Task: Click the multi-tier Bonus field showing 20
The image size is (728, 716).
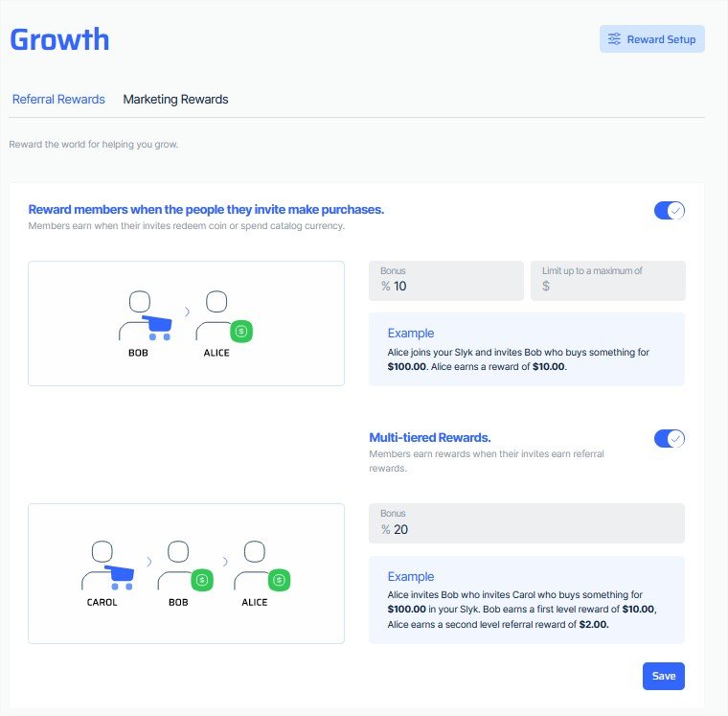Action: pos(527,523)
